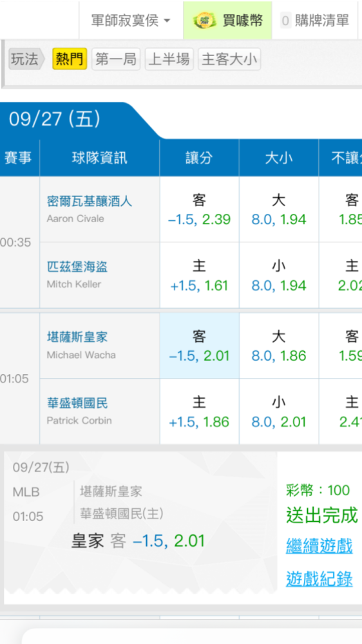362x644 pixels.
Task: Click the 大小 column header
Action: pos(279,158)
